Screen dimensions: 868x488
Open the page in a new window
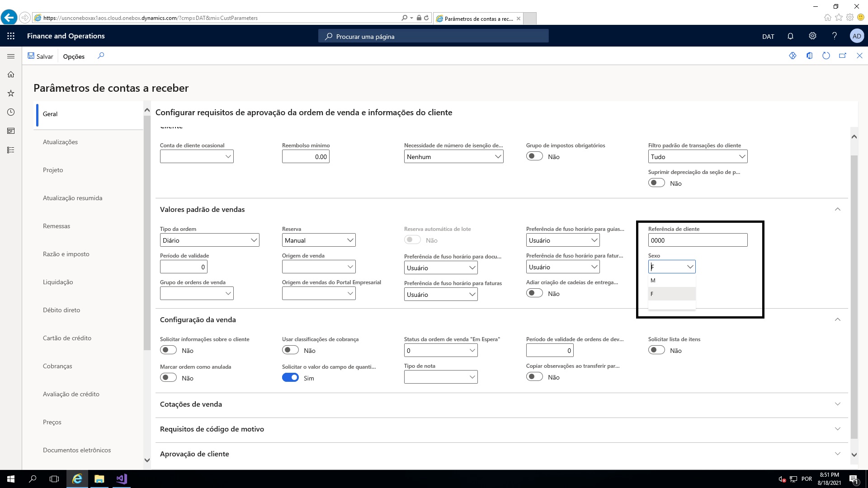(x=842, y=56)
